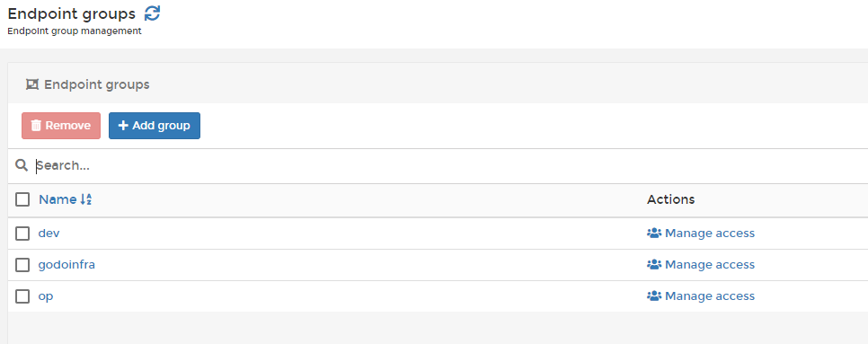
Task: Click Manage access link for op
Action: click(701, 296)
